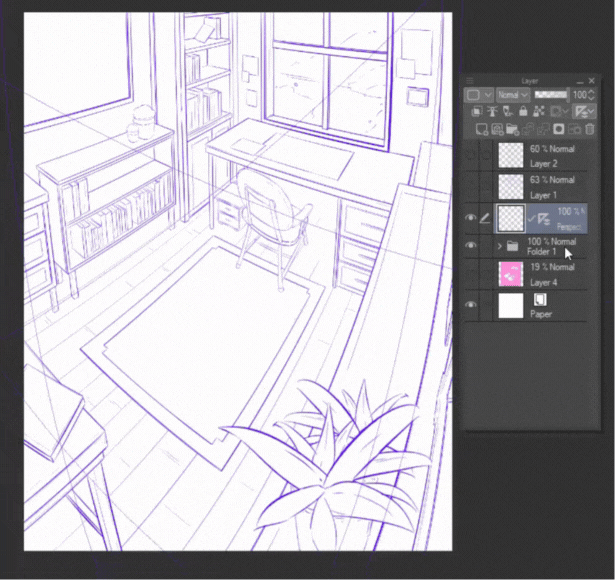
Task: Click the Layer palette title
Action: (x=529, y=81)
